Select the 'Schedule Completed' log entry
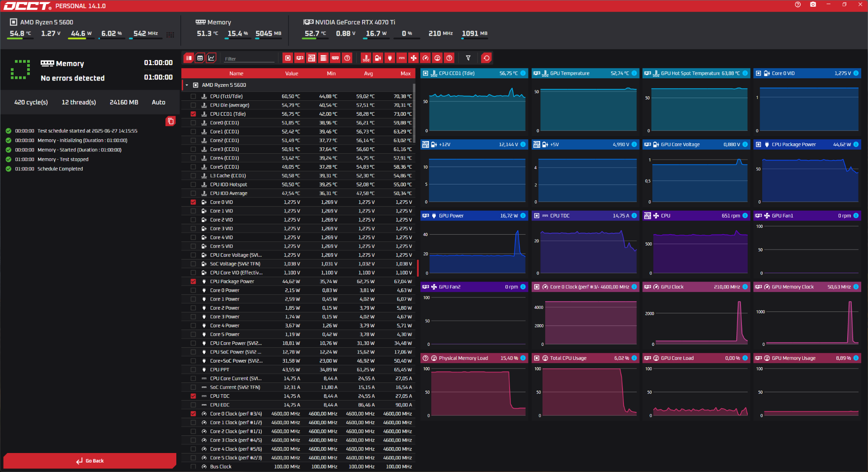 60,169
